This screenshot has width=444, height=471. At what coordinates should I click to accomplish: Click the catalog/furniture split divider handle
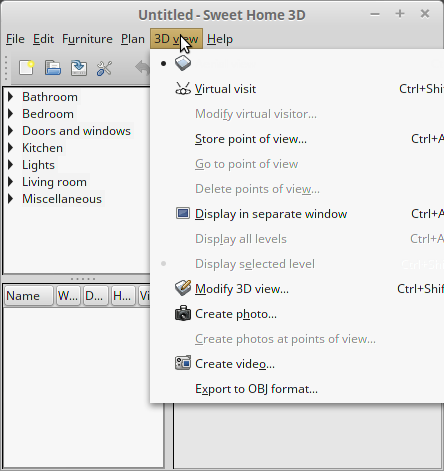83,279
